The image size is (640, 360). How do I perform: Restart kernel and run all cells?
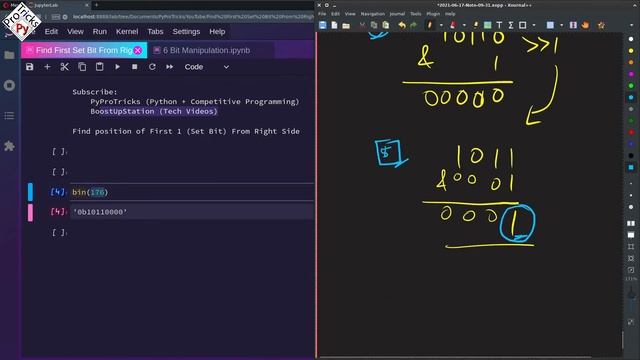(169, 67)
